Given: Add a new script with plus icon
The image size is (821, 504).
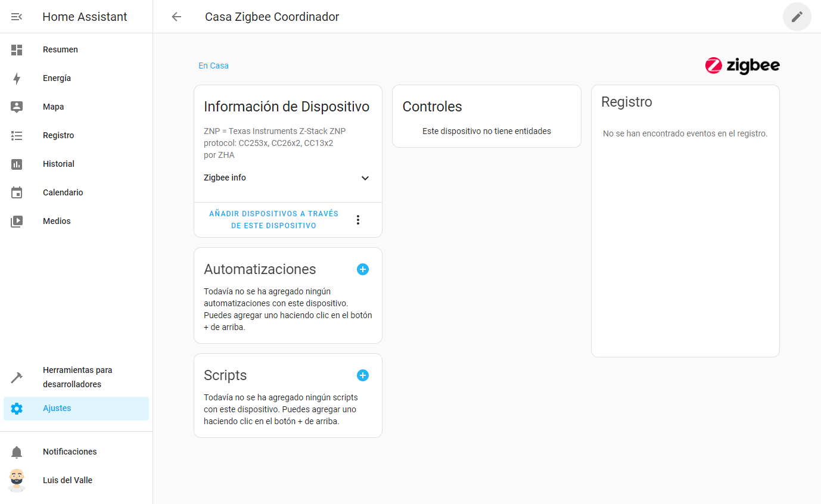Looking at the screenshot, I should (363, 375).
